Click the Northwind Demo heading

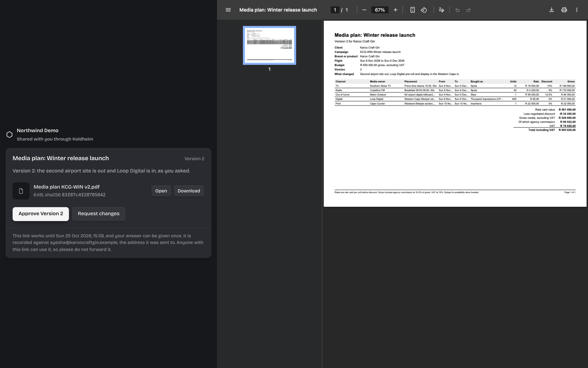pos(38,130)
